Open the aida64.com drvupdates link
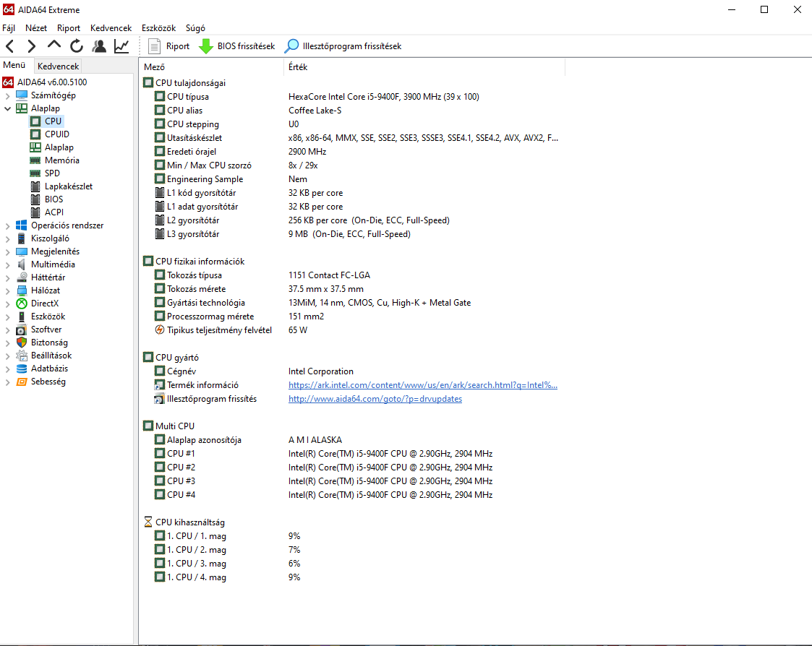Image resolution: width=812 pixels, height=646 pixels. tap(375, 399)
